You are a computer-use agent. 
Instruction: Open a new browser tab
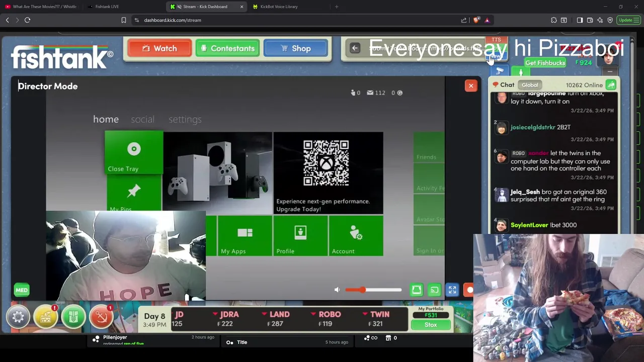(337, 7)
